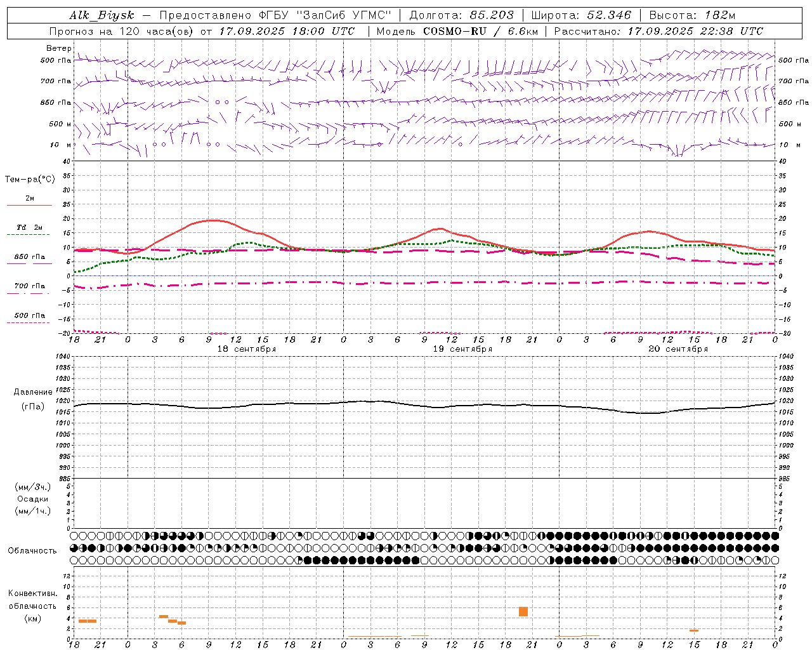Click the Рассчитано: 17.09.2025 22:38 UTC timestamp
This screenshot has height=650, width=812.
658,31
